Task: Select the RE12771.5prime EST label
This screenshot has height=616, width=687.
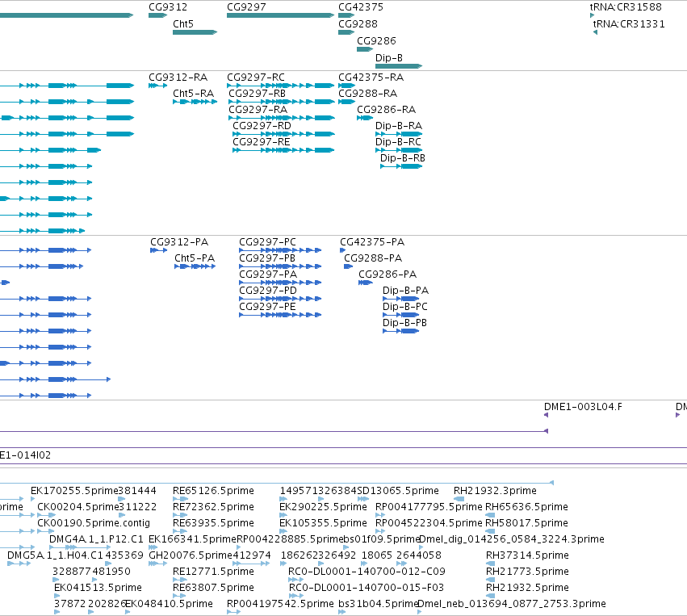Action: click(213, 572)
